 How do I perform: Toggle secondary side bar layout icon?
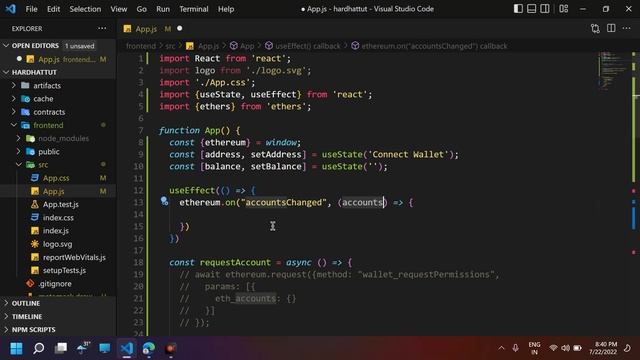(x=545, y=9)
